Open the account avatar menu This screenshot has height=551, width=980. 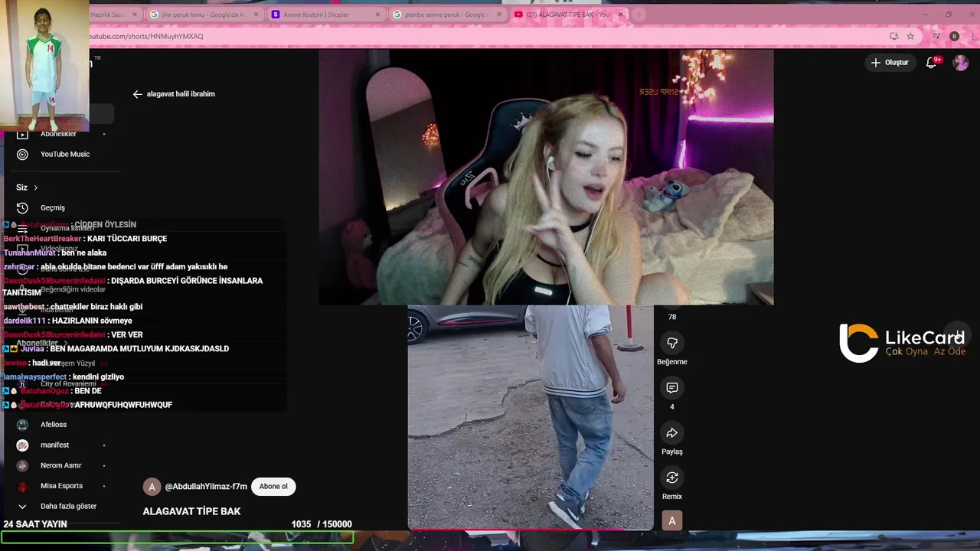coord(960,63)
